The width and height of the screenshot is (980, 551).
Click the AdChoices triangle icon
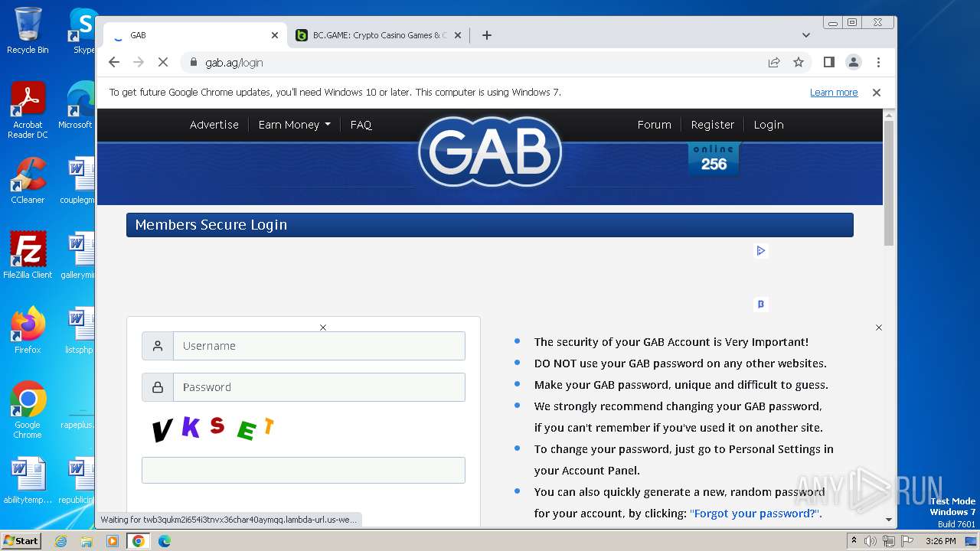pyautogui.click(x=760, y=250)
